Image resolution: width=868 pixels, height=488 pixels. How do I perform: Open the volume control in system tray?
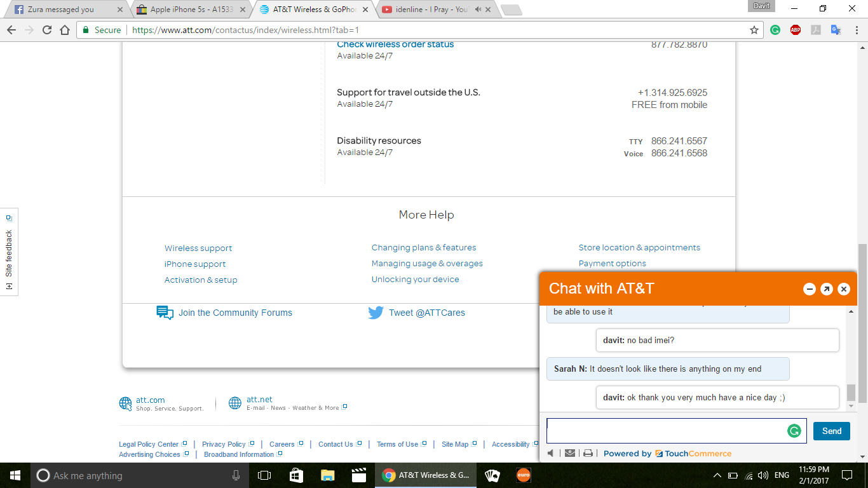click(x=763, y=475)
